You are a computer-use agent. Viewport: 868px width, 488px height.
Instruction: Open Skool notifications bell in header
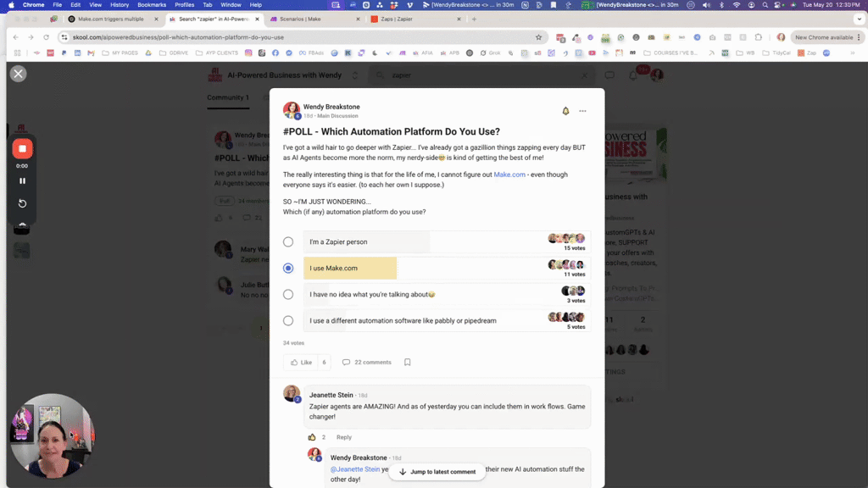[x=632, y=75]
